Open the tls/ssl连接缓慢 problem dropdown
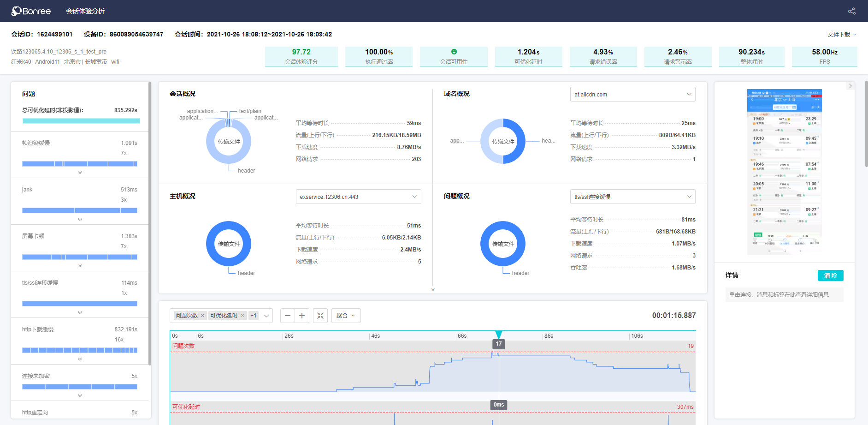The height and width of the screenshot is (425, 868). point(632,197)
